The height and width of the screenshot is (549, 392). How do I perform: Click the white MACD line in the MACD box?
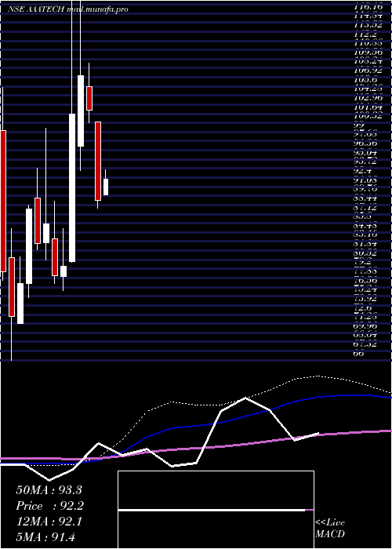[x=212, y=511]
